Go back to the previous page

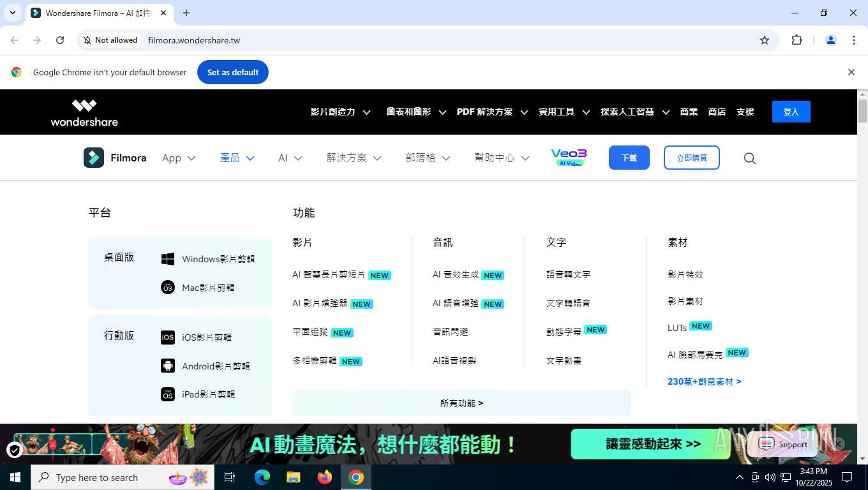click(14, 40)
